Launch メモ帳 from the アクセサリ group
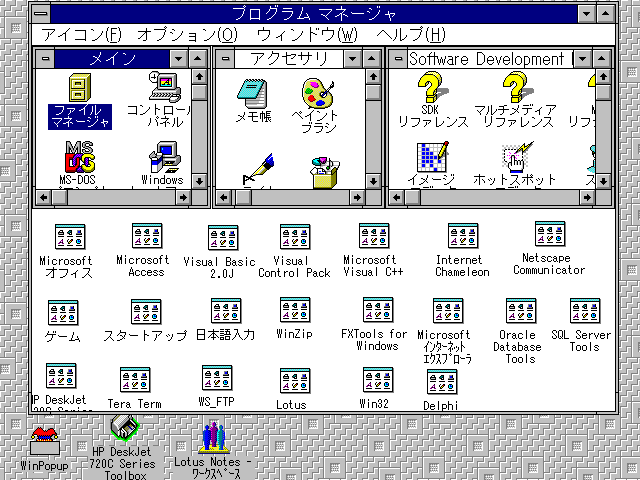640x480 pixels. [253, 94]
